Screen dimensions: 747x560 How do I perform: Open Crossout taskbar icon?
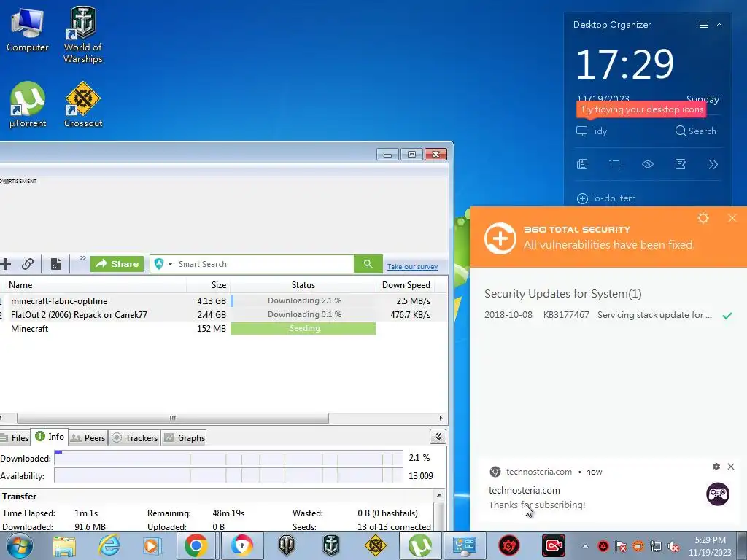tap(376, 545)
